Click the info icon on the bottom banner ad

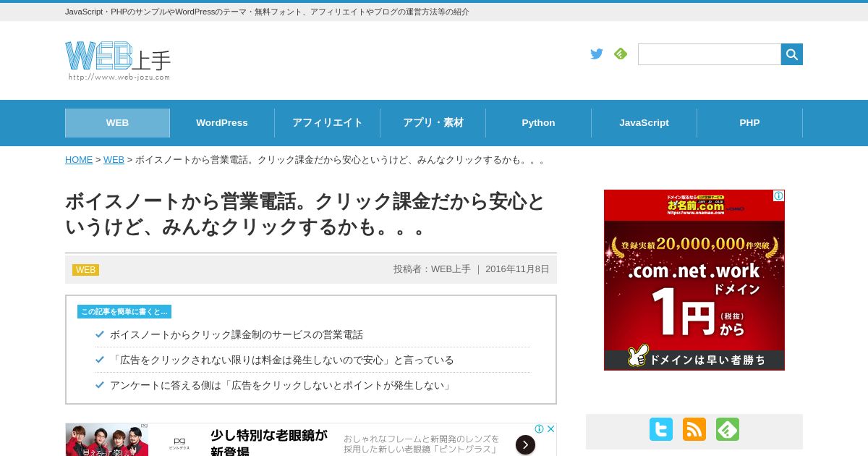point(540,428)
